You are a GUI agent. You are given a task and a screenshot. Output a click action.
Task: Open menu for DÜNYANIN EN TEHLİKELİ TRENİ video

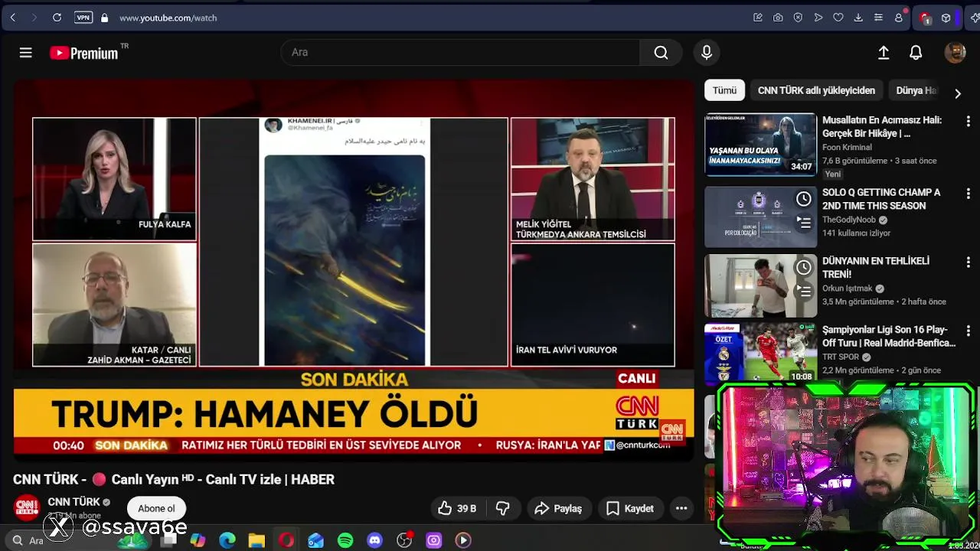point(968,262)
